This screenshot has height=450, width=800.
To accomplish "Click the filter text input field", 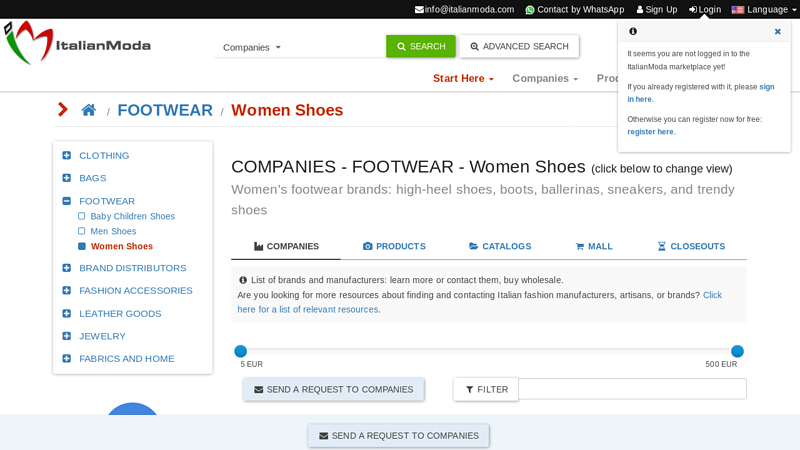I will click(x=632, y=389).
